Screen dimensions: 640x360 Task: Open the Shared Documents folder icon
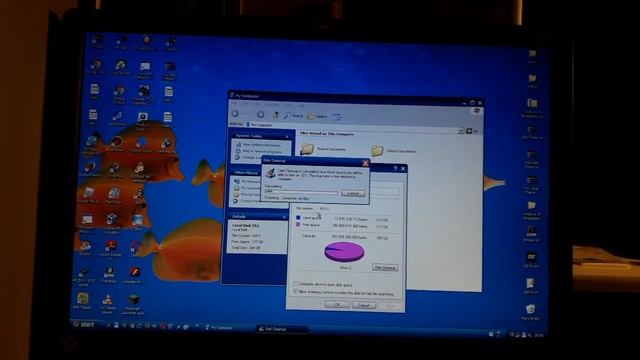click(x=307, y=149)
